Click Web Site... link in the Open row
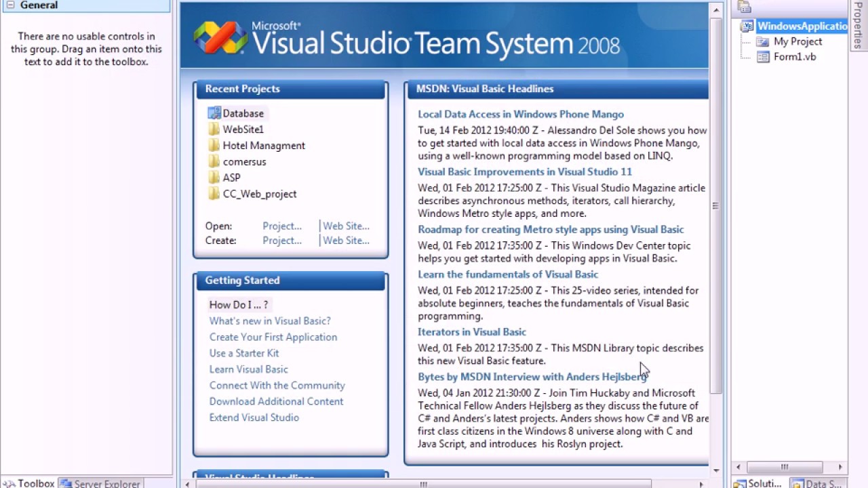Viewport: 868px width, 488px height. pos(346,226)
